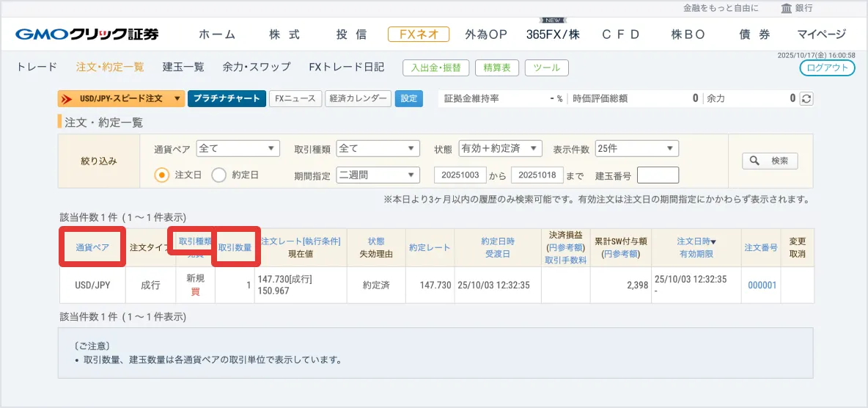This screenshot has width=868, height=408.
Task: Open the 取引種類 dropdown
Action: pyautogui.click(x=378, y=148)
